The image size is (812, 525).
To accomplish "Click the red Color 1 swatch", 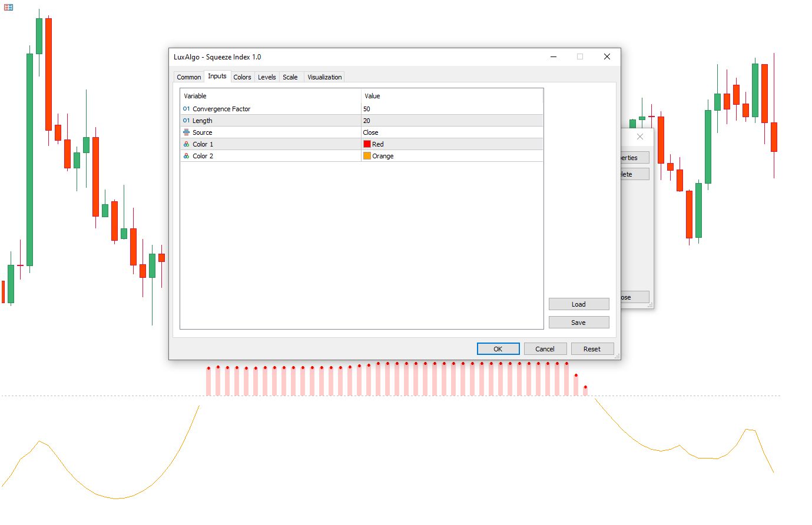I will click(367, 144).
